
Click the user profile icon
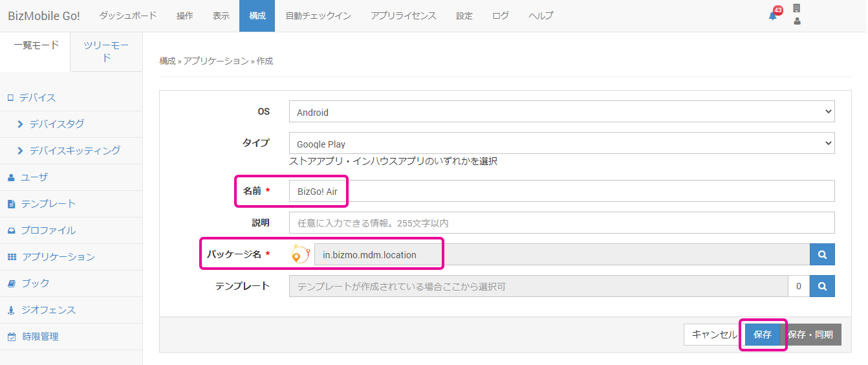(x=797, y=21)
